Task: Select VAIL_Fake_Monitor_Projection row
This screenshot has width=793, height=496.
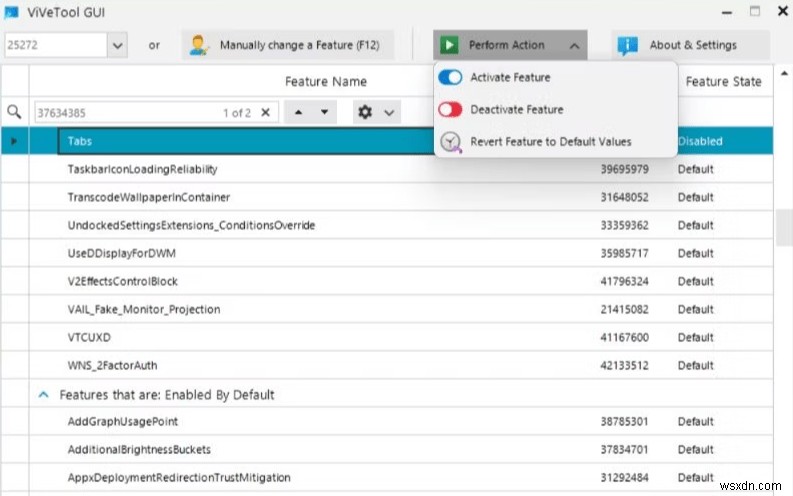Action: click(x=387, y=309)
